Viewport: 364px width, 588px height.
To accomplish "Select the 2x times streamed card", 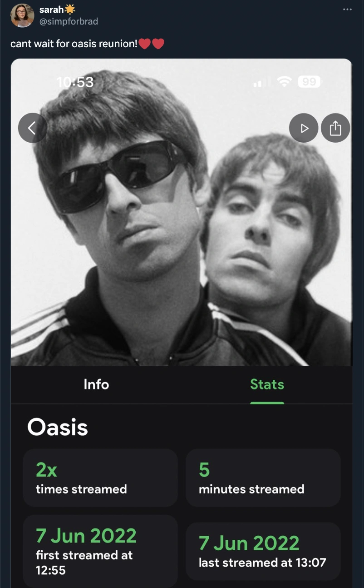I will (100, 478).
